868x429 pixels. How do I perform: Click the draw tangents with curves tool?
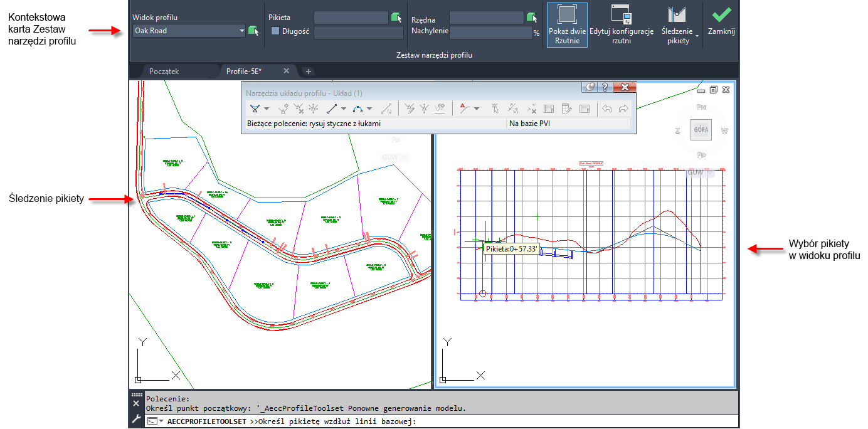[x=255, y=109]
